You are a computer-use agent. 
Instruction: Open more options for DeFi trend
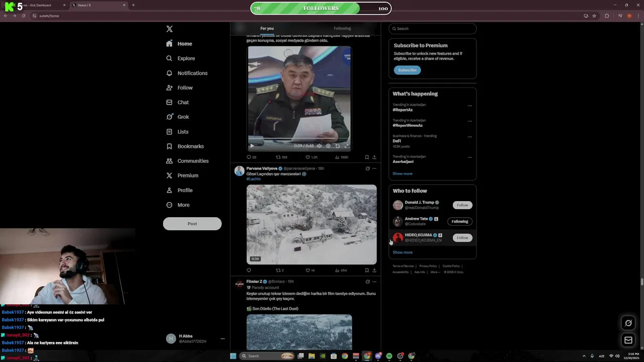coord(470,137)
